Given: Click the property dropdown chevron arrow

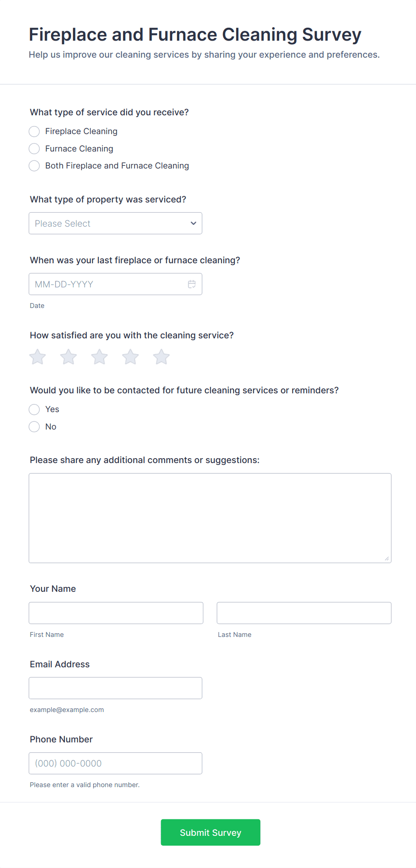Looking at the screenshot, I should (x=193, y=223).
